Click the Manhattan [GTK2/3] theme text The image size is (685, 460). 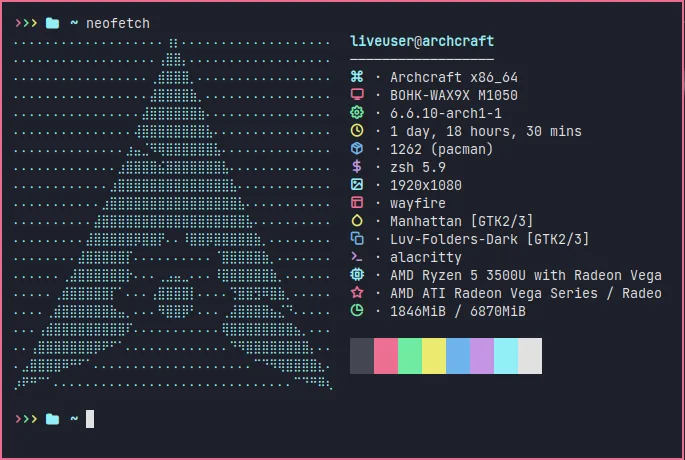tap(462, 221)
